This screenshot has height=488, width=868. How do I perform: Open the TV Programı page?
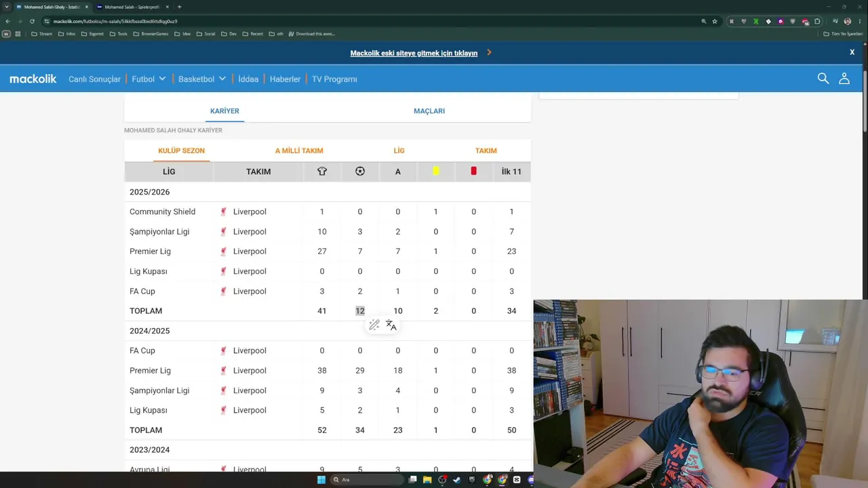(334, 79)
